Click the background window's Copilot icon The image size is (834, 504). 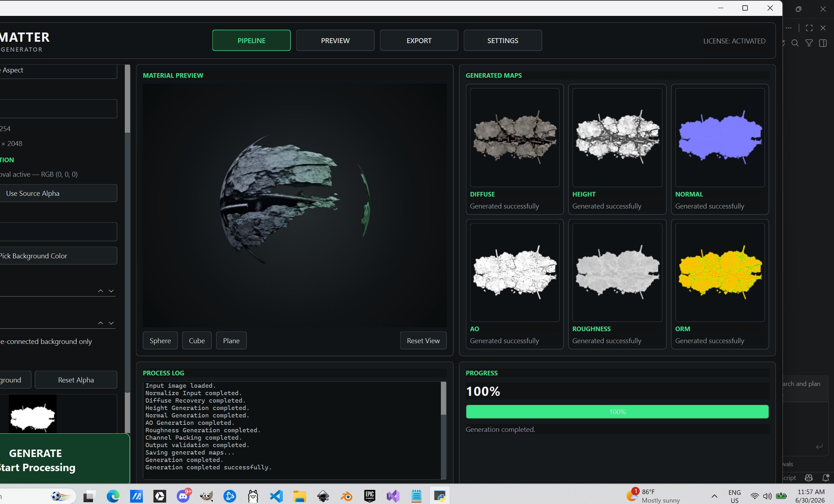coord(809,477)
